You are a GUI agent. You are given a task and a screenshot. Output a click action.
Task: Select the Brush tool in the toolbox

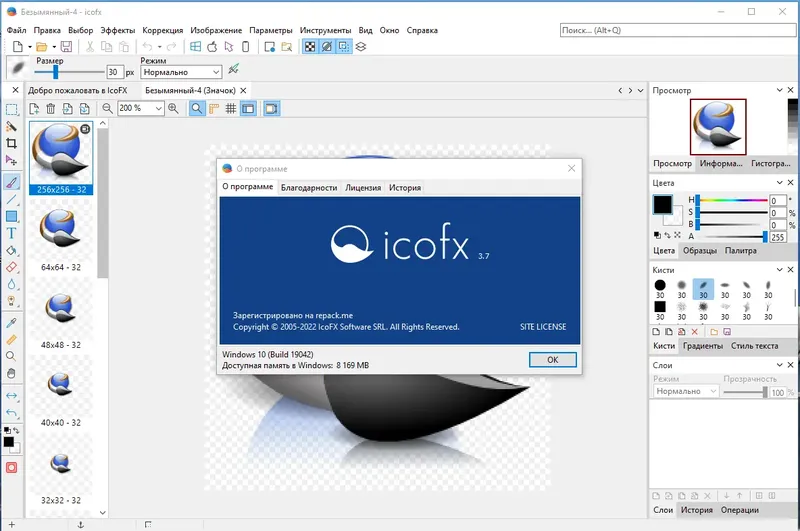coord(11,182)
